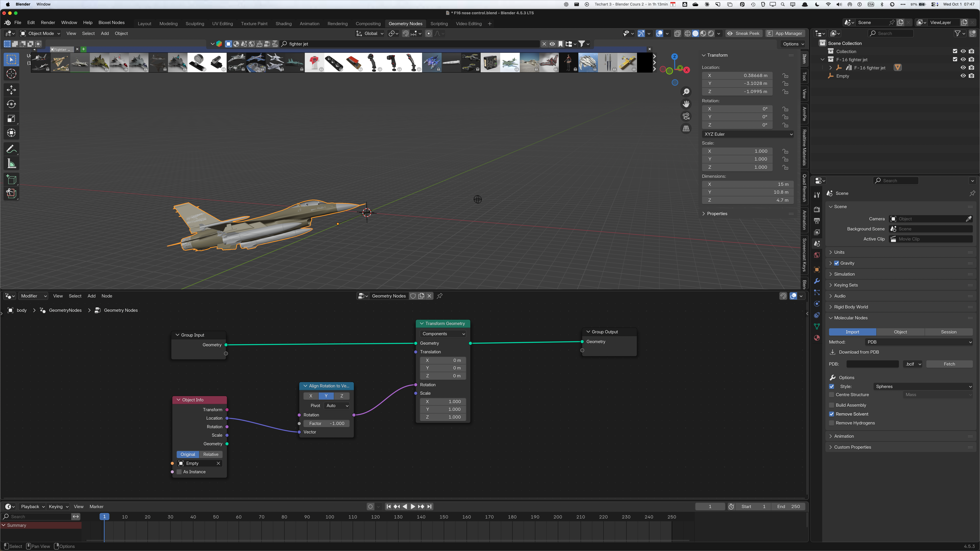Screen dimensions: 980x551
Task: Switch perspective/orthographic with the grid icon
Action: (x=686, y=129)
